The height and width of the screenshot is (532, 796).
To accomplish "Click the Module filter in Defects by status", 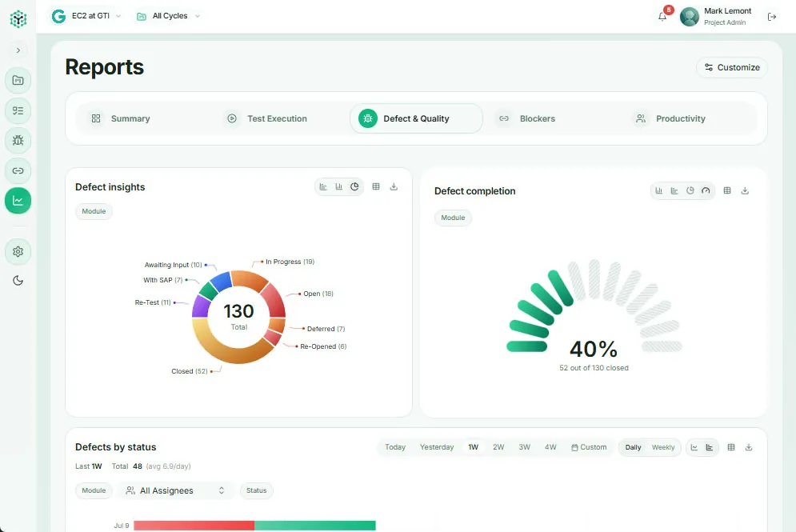I will tap(94, 490).
